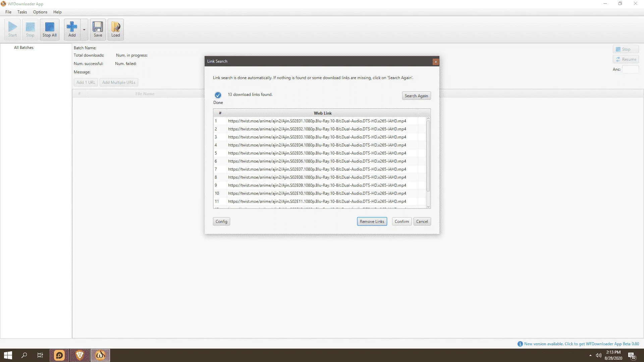Select All Batches in the sidebar
Image resolution: width=644 pixels, height=362 pixels.
click(x=24, y=48)
